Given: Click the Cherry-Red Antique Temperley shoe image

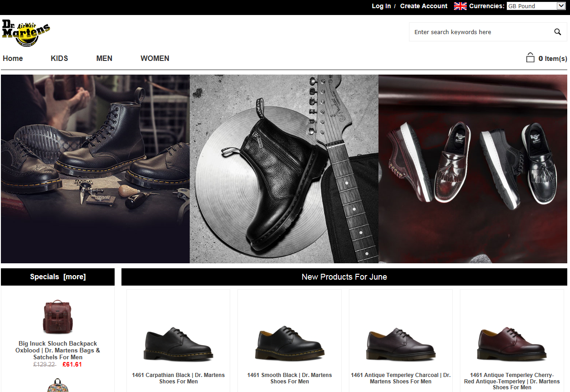Looking at the screenshot, I should [512, 344].
